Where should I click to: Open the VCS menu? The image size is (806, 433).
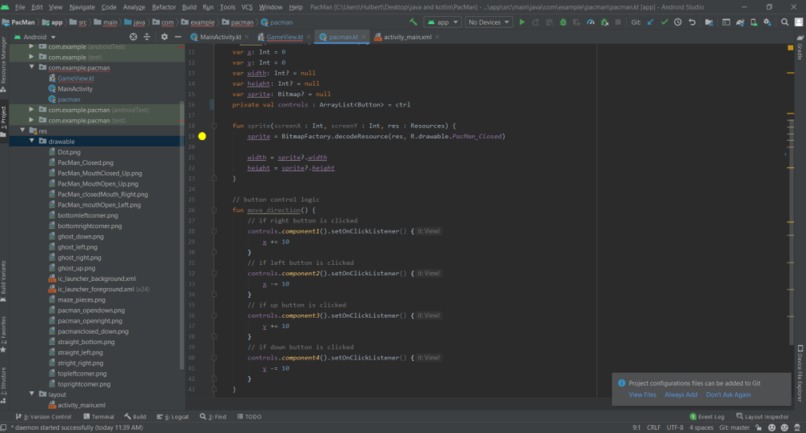point(247,7)
